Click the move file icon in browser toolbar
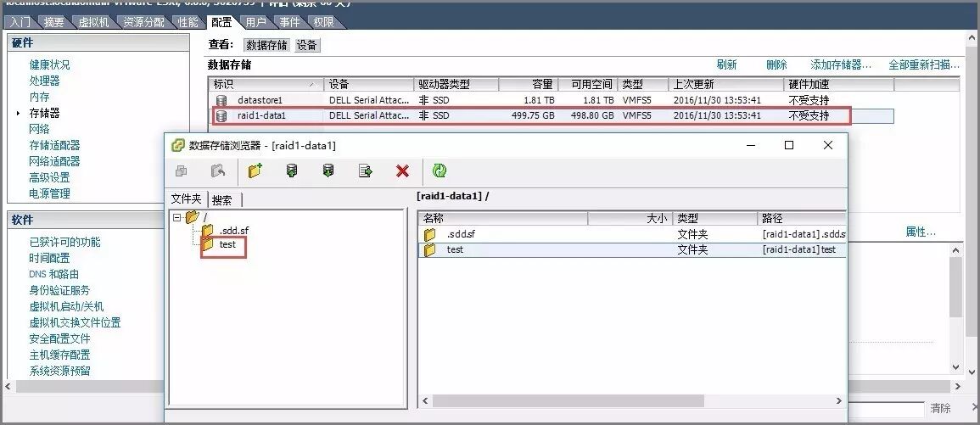980x425 pixels. click(x=366, y=171)
